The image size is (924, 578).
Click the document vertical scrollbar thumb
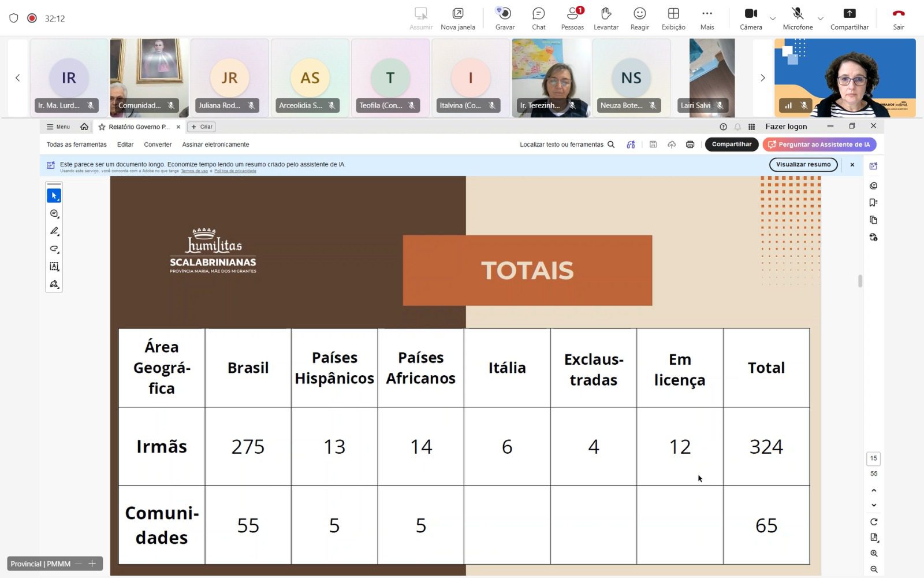860,281
